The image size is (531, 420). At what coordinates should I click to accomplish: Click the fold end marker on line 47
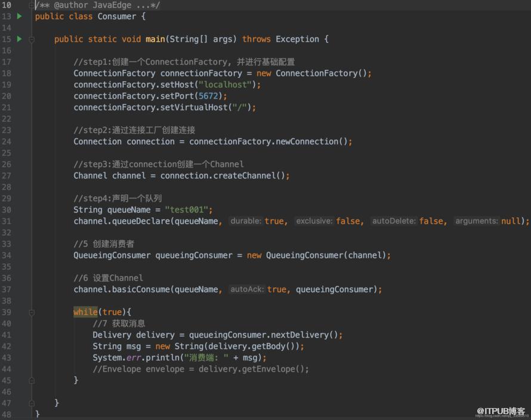click(x=32, y=403)
